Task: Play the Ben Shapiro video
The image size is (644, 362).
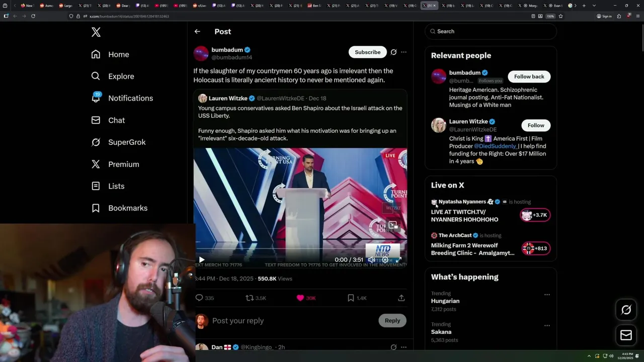Action: tap(202, 260)
